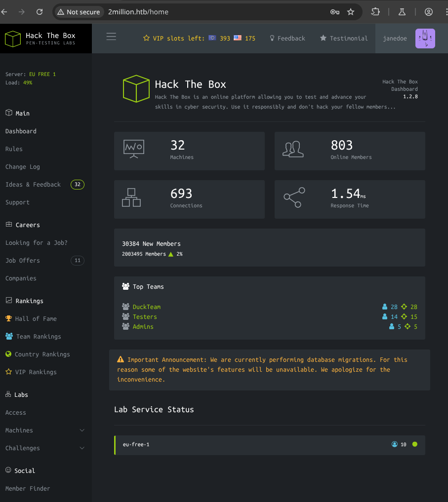Click the purple janedoe avatar image

(x=425, y=39)
